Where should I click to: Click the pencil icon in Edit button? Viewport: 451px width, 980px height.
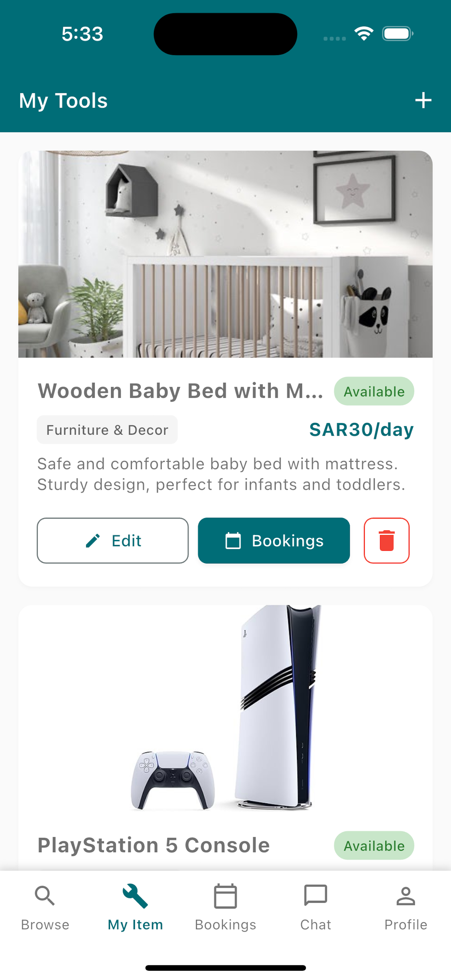click(x=93, y=541)
